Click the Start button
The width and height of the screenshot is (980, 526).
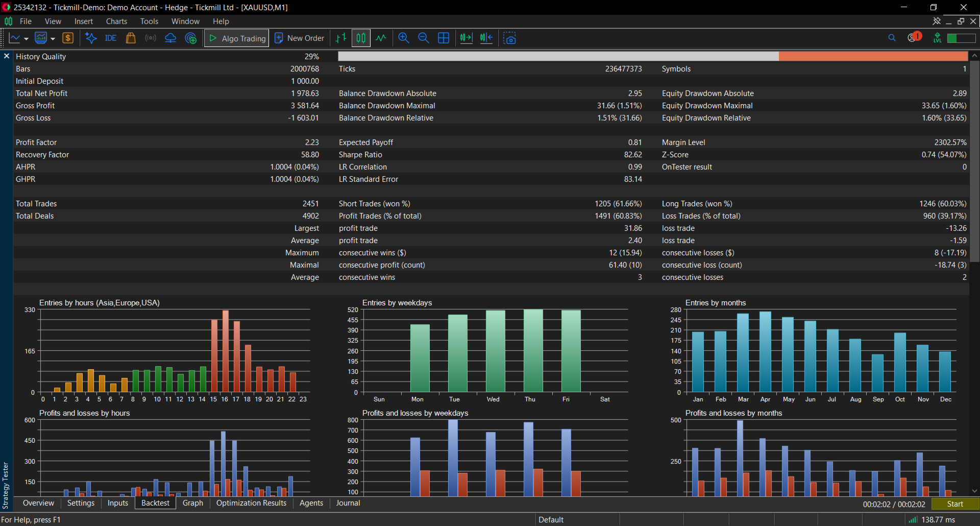(955, 504)
